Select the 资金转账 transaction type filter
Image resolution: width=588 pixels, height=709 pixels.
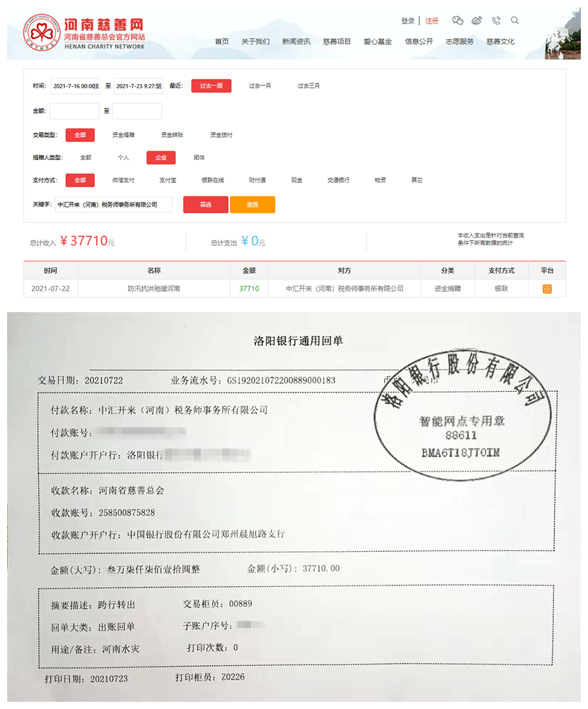[x=172, y=135]
